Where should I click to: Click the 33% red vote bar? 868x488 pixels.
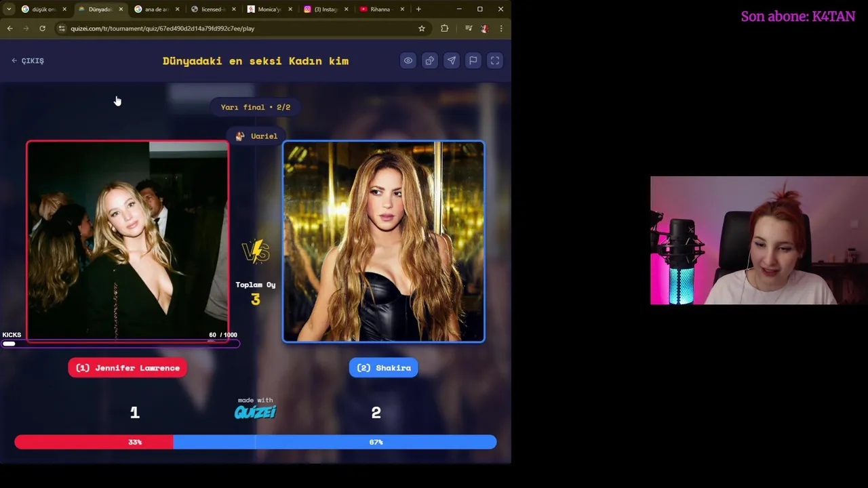(x=94, y=442)
